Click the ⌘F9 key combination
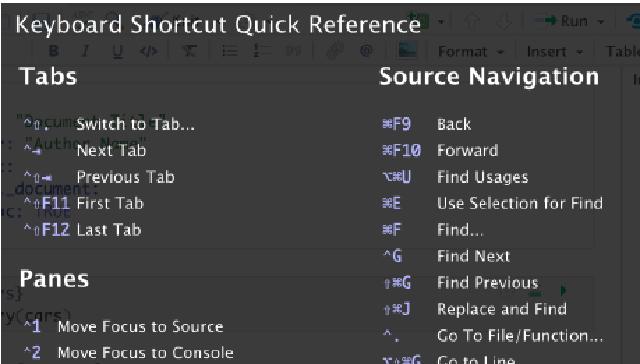 pos(396,124)
